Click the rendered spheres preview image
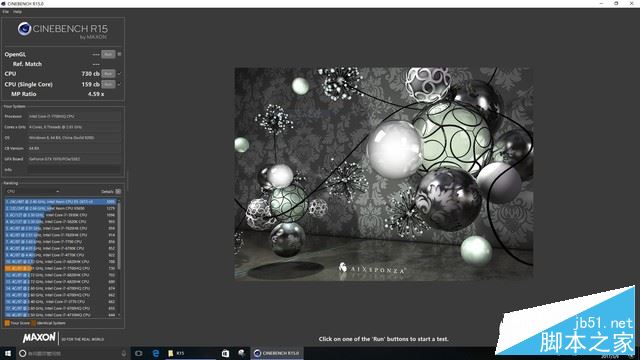Screen dimensions: 640x360 click(x=384, y=173)
